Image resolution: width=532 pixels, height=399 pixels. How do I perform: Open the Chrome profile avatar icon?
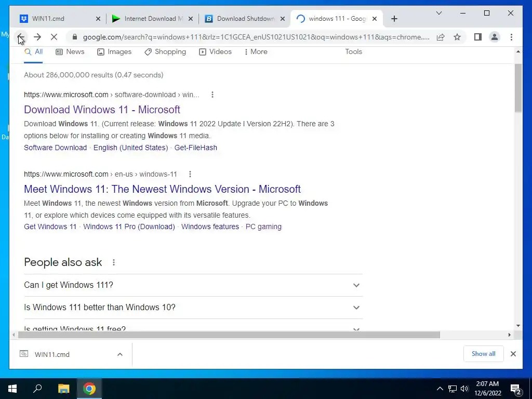[495, 37]
